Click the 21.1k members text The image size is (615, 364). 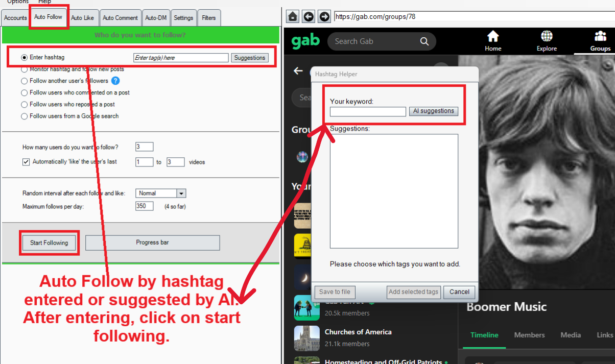point(347,344)
